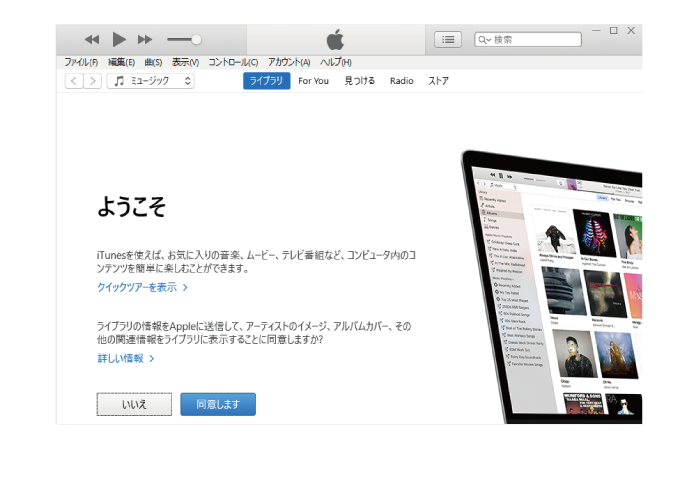Switch to the 見つける tab
Screen dimensions: 700x500
pyautogui.click(x=359, y=81)
